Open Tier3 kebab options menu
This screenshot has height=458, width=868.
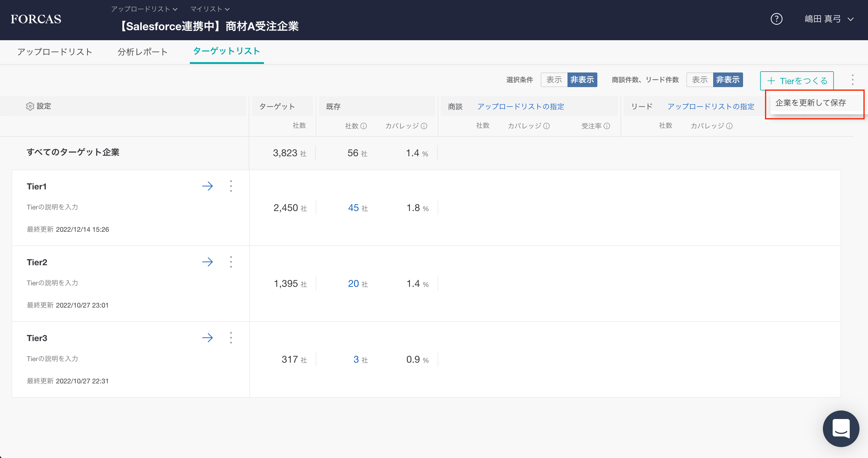coord(231,338)
